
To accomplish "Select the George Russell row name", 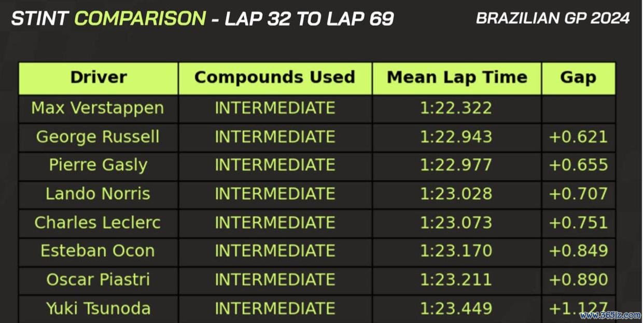I will point(97,137).
